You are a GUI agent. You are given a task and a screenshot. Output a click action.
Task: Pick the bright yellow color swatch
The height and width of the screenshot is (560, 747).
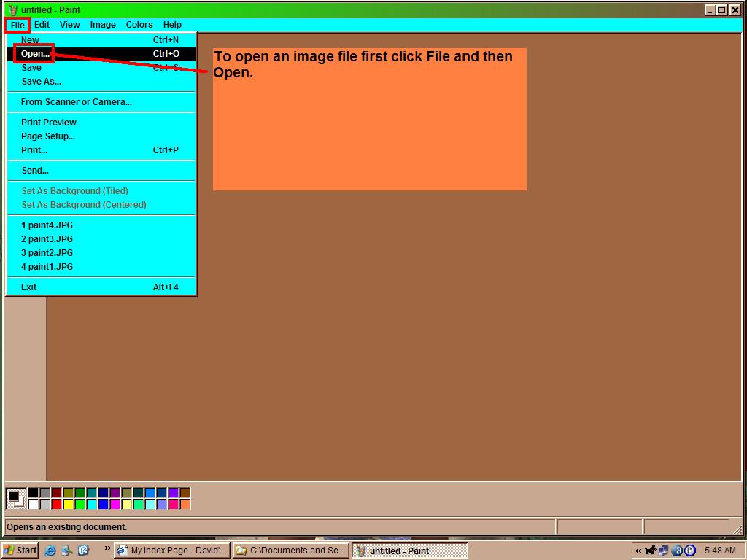(68, 505)
